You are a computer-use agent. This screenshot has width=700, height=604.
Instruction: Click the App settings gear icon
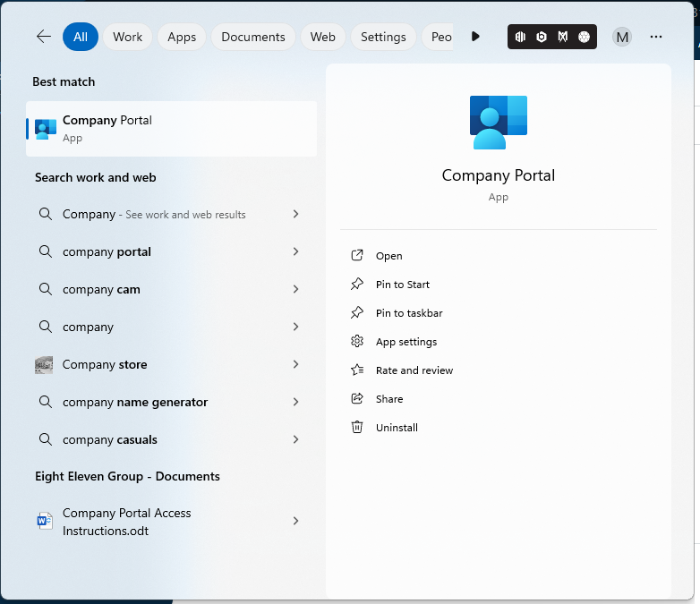coord(357,342)
